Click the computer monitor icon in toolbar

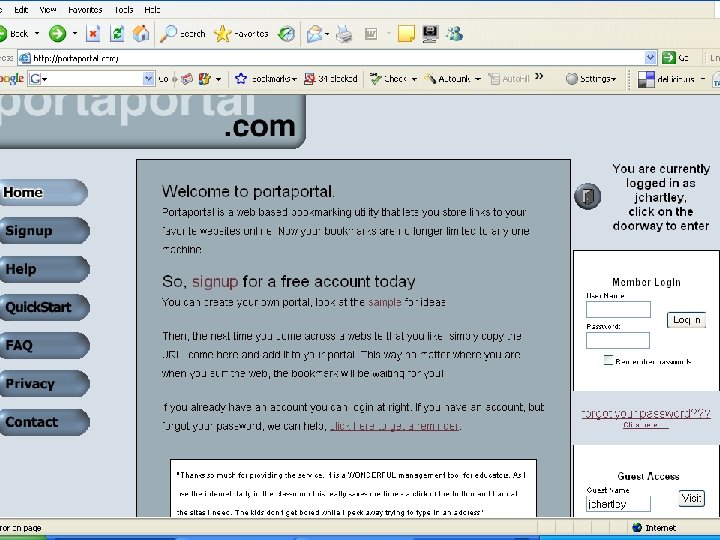tap(430, 34)
